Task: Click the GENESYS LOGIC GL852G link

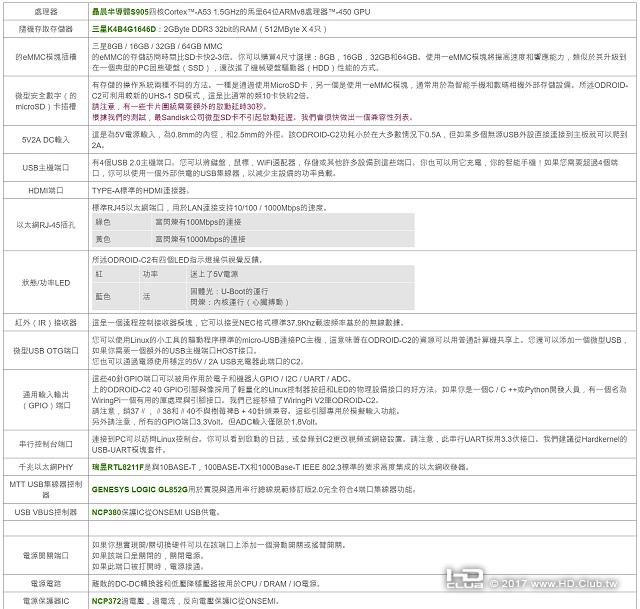Action: [x=140, y=489]
